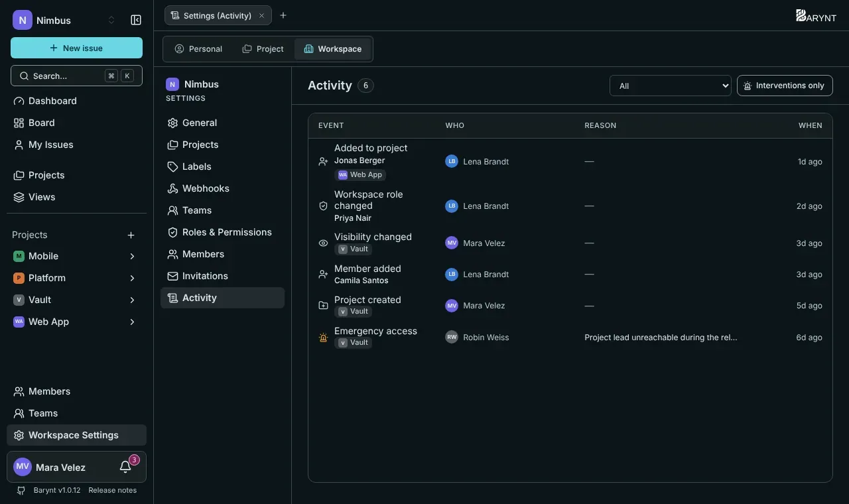
Task: Click the Barynt logo at top right
Action: click(816, 16)
